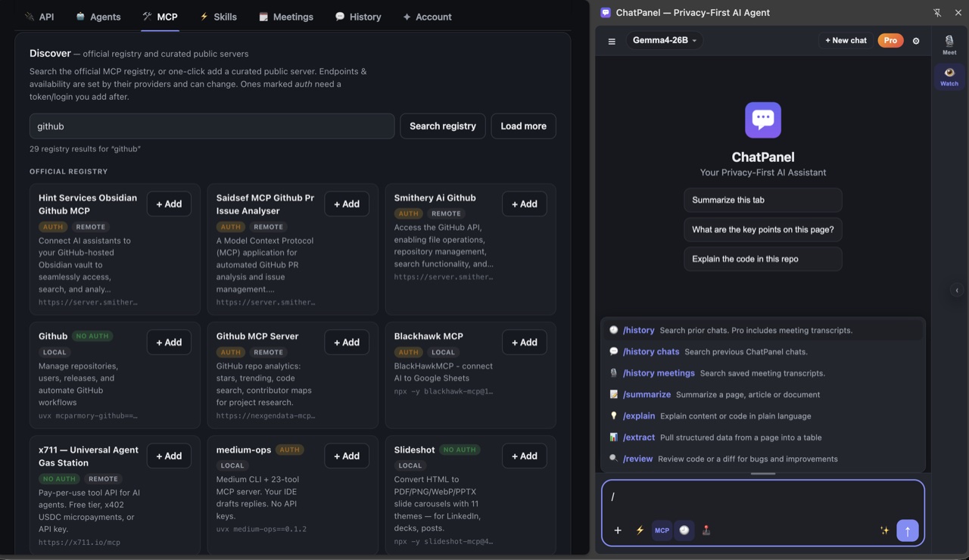Screen dimensions: 969x560
Task: Toggle the clock history chip in composer
Action: coord(684,530)
